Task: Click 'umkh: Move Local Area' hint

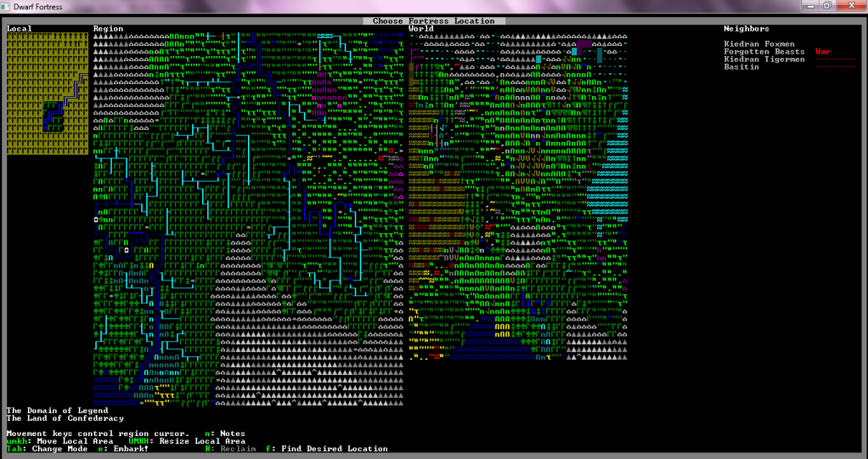Action: pyautogui.click(x=59, y=441)
